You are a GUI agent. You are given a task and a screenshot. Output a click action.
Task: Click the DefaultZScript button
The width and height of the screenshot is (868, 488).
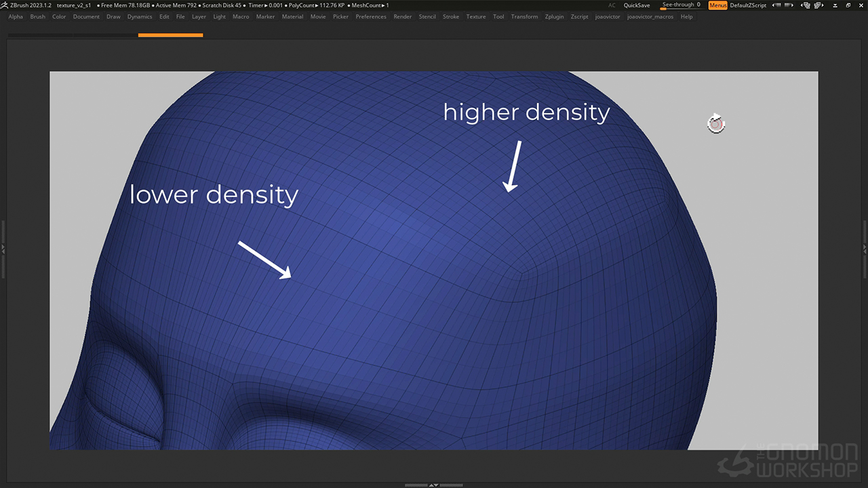pos(748,5)
